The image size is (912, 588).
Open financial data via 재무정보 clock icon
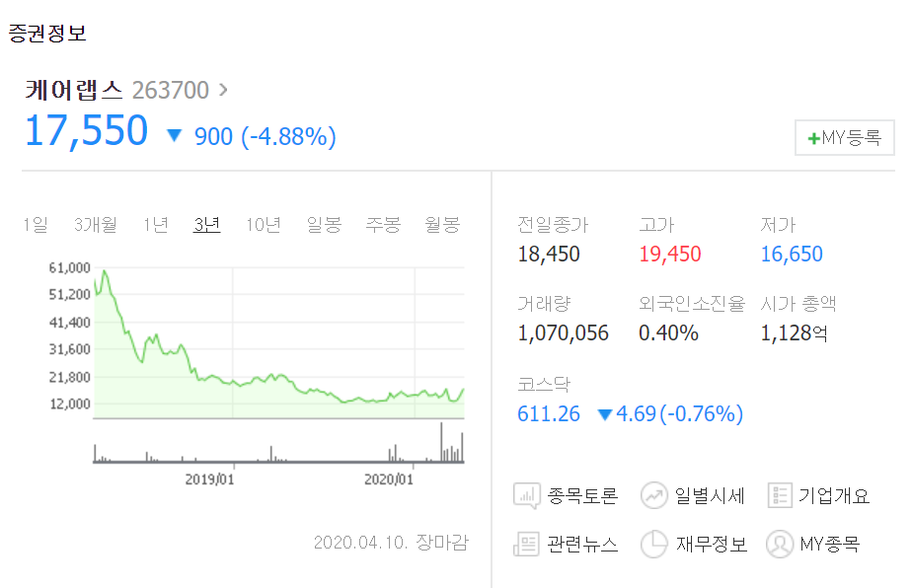click(652, 544)
